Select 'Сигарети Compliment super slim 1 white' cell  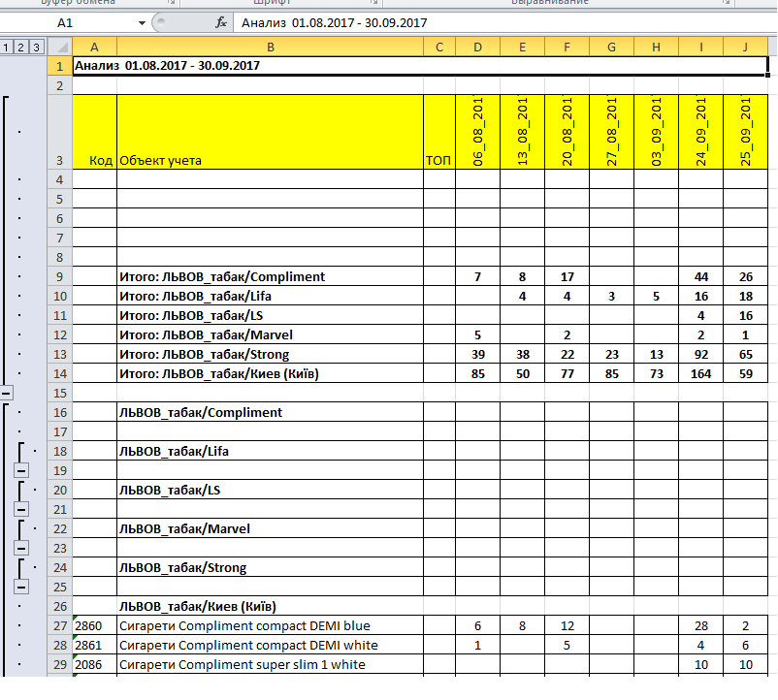coord(271,664)
